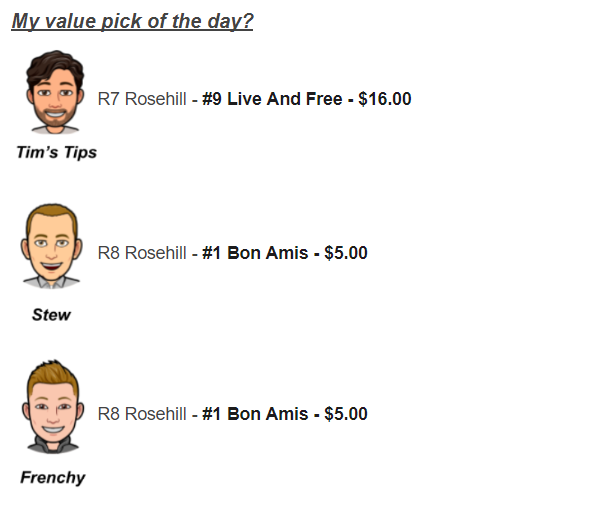The height and width of the screenshot is (506, 601).
Task: Click "R8 Rosehill" in Frenchy's row
Action: click(x=142, y=414)
